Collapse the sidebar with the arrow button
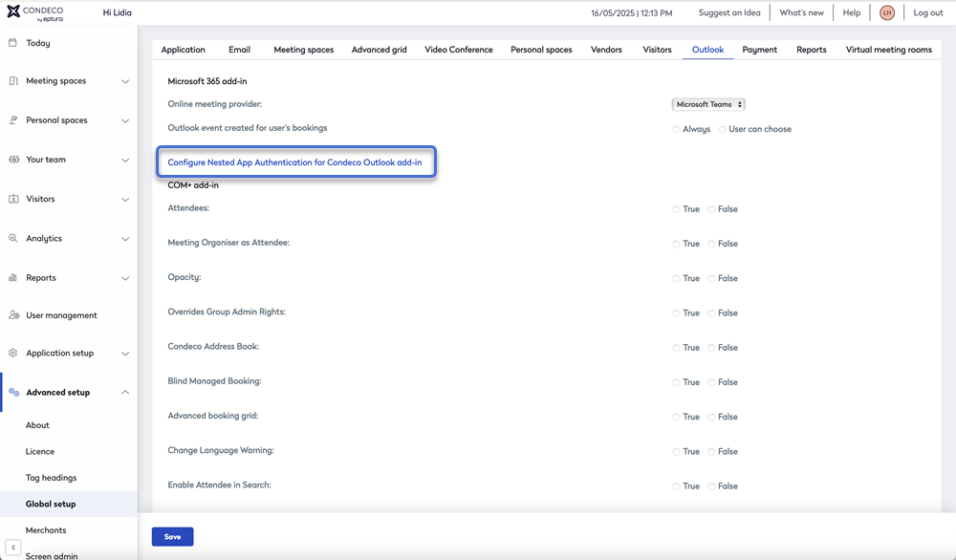 coord(12,548)
